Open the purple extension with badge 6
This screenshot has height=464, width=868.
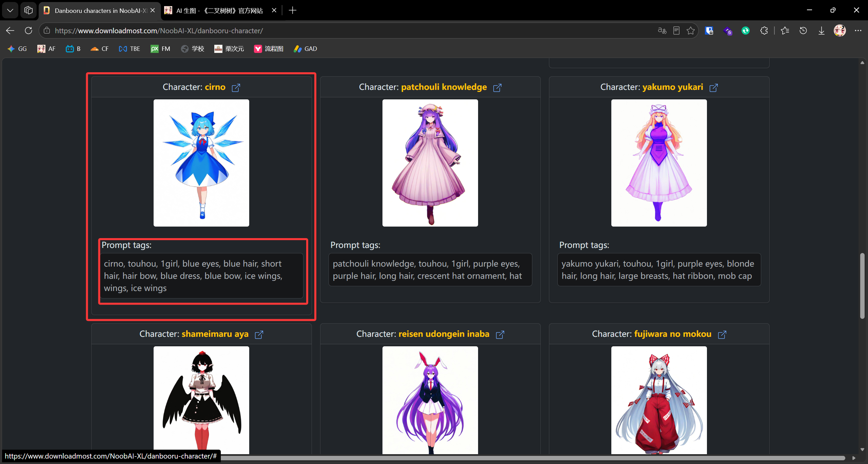pyautogui.click(x=728, y=31)
